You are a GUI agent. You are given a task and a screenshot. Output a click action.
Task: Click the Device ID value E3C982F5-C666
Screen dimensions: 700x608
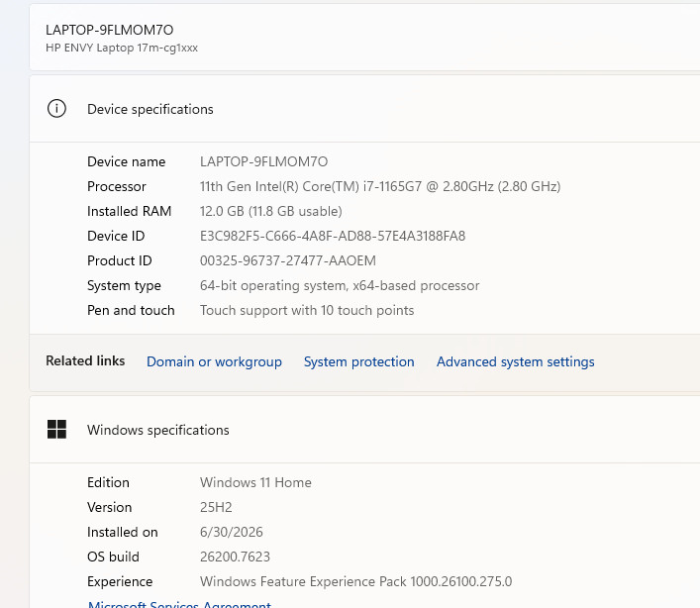click(x=333, y=236)
